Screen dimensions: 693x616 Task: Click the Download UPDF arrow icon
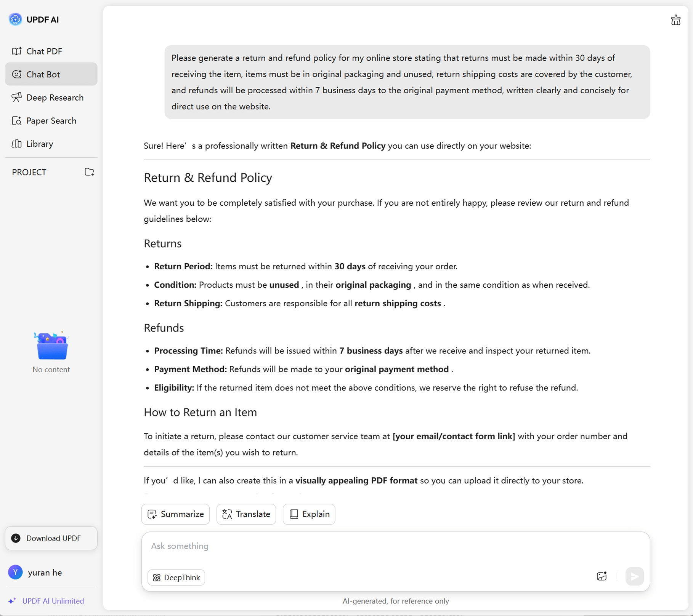(x=16, y=538)
